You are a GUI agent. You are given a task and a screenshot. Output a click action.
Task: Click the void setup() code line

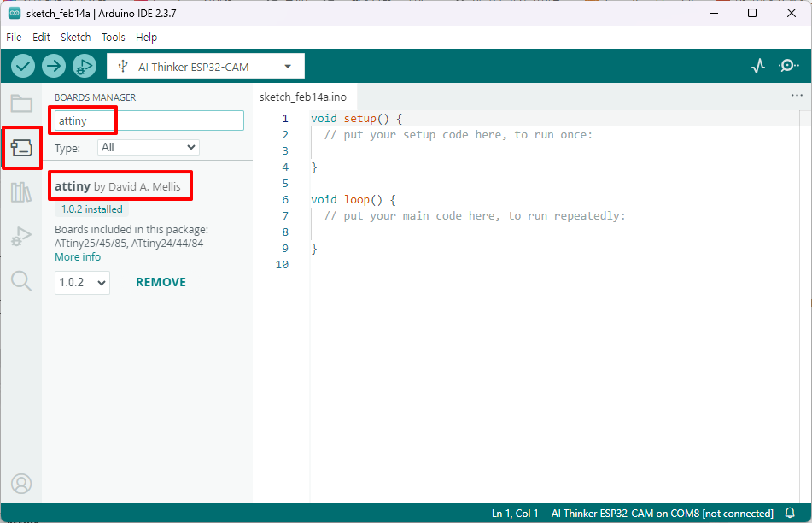[x=356, y=119]
